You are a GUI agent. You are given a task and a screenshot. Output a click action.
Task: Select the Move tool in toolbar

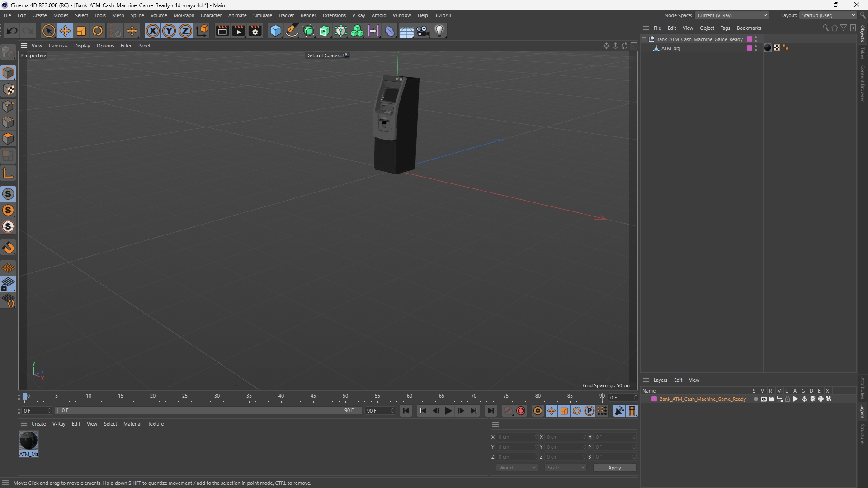click(x=65, y=31)
